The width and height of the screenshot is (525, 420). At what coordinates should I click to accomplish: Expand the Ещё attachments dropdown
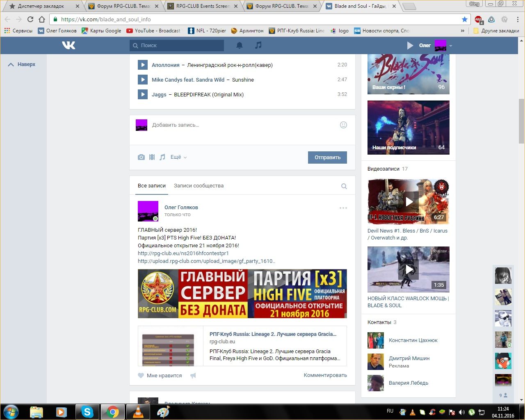[x=178, y=157]
